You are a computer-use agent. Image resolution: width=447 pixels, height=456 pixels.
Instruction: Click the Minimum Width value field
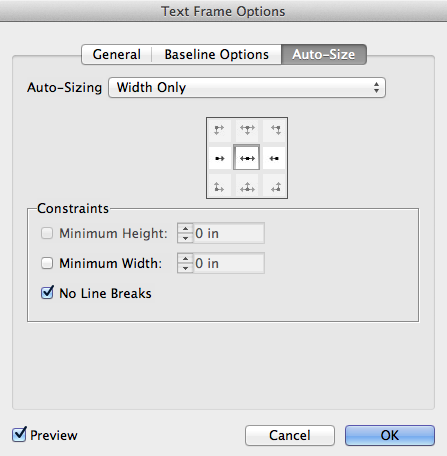pyautogui.click(x=229, y=263)
